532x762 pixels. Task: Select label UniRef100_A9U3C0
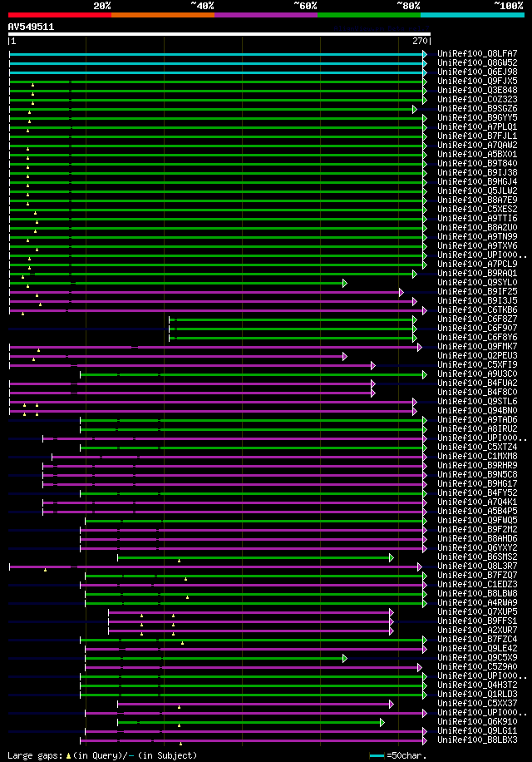pos(477,374)
